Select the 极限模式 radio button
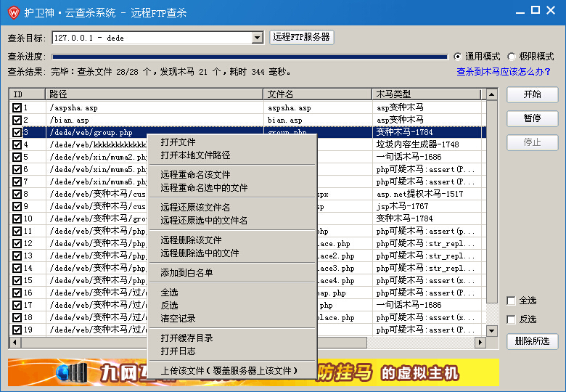The image size is (566, 392). (x=512, y=57)
